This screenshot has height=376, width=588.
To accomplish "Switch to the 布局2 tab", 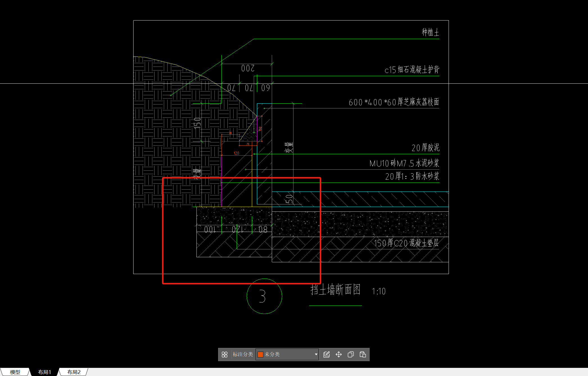I will [x=74, y=372].
